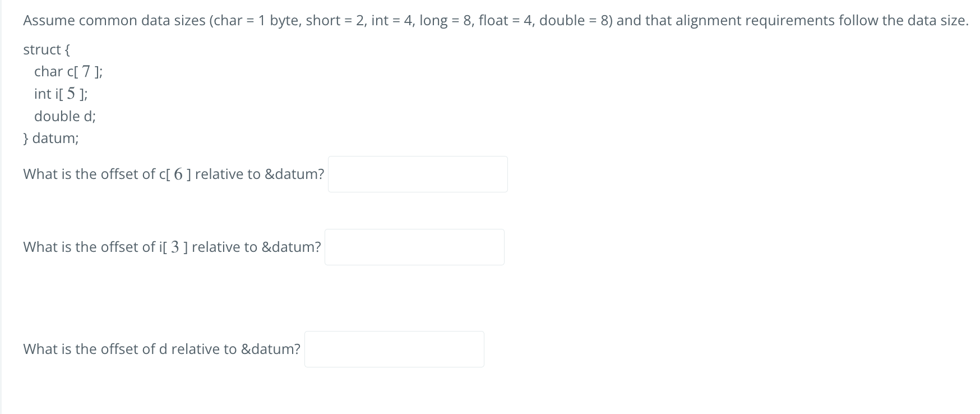Click the i[3] offset question text
Screen dimensions: 980x414
171,247
